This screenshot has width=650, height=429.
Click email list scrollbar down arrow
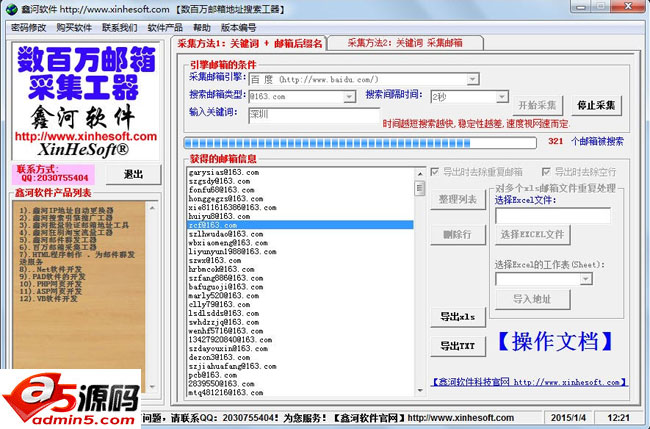click(420, 390)
